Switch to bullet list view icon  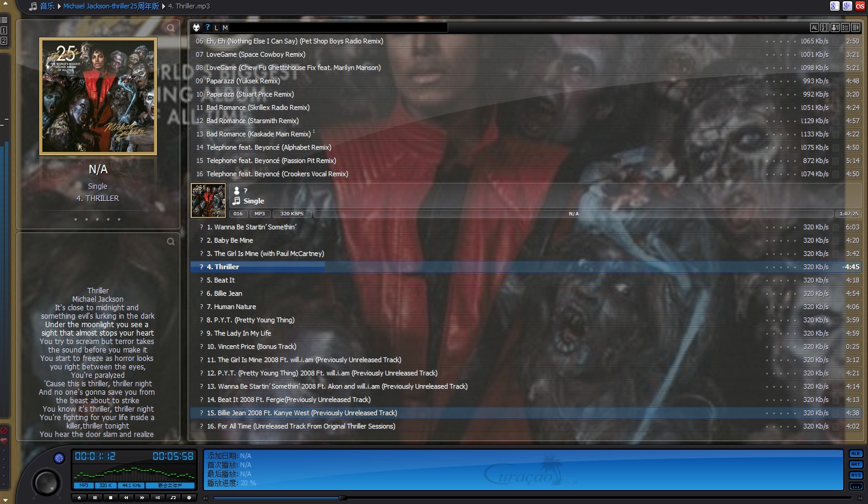point(845,28)
